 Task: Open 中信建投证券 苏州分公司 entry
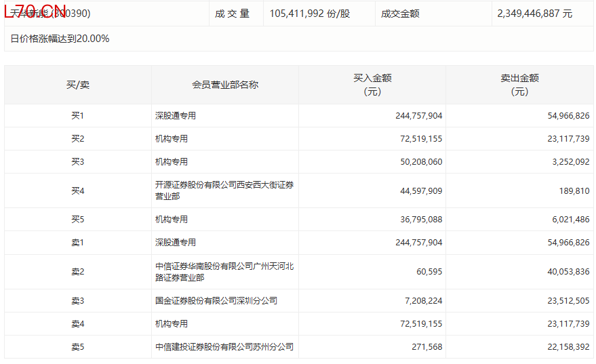pos(224,347)
